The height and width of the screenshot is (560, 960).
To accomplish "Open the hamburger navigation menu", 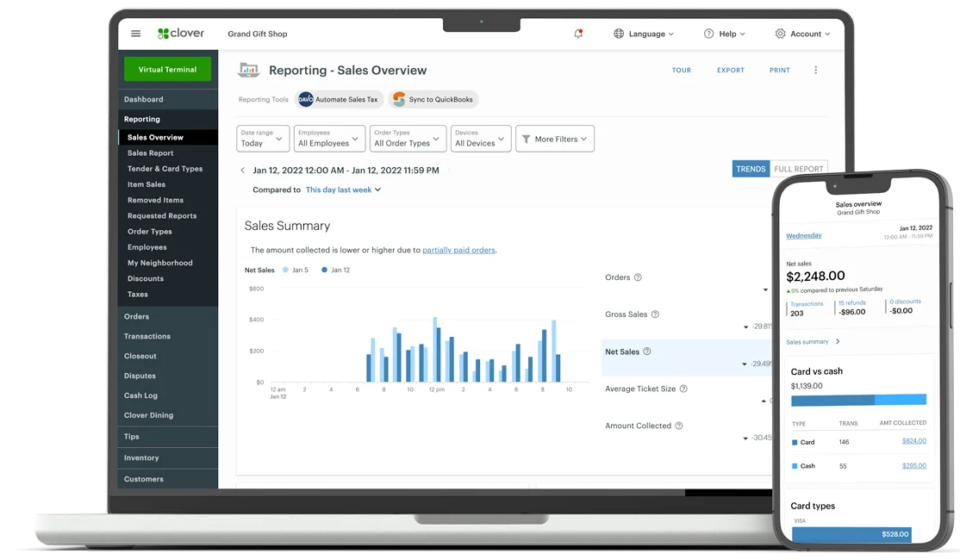I will pyautogui.click(x=135, y=34).
